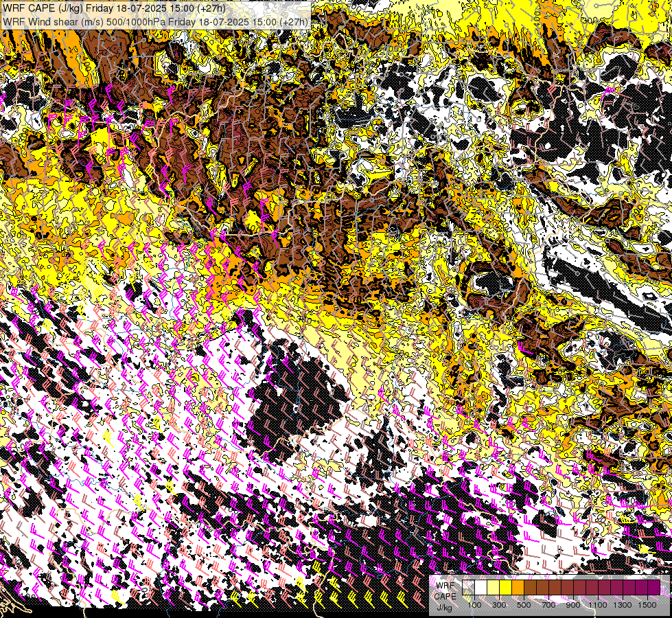The width and height of the screenshot is (672, 618).
Task: Click the purple swatch right of the 1500 tick
Action: coord(653,587)
